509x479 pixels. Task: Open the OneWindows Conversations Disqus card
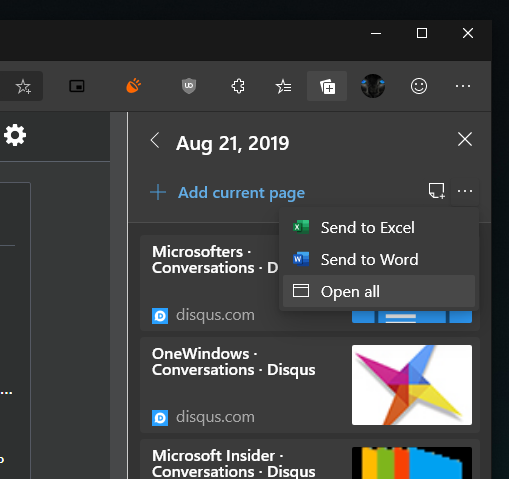click(310, 385)
